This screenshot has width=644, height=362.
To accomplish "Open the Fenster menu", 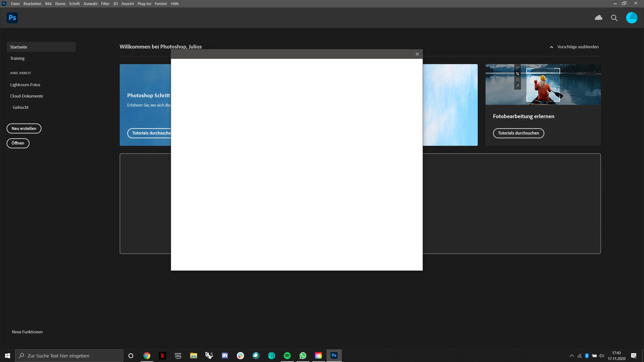I will (x=161, y=4).
